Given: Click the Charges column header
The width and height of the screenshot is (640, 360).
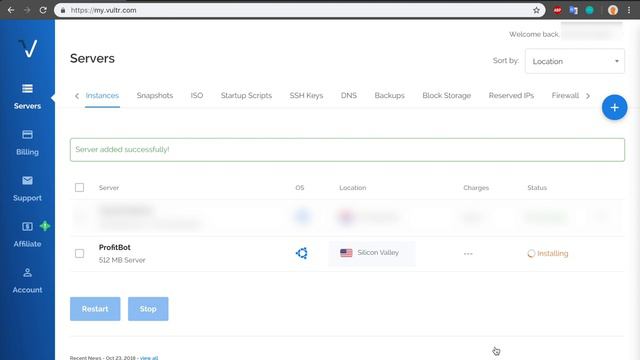Looking at the screenshot, I should 476,188.
